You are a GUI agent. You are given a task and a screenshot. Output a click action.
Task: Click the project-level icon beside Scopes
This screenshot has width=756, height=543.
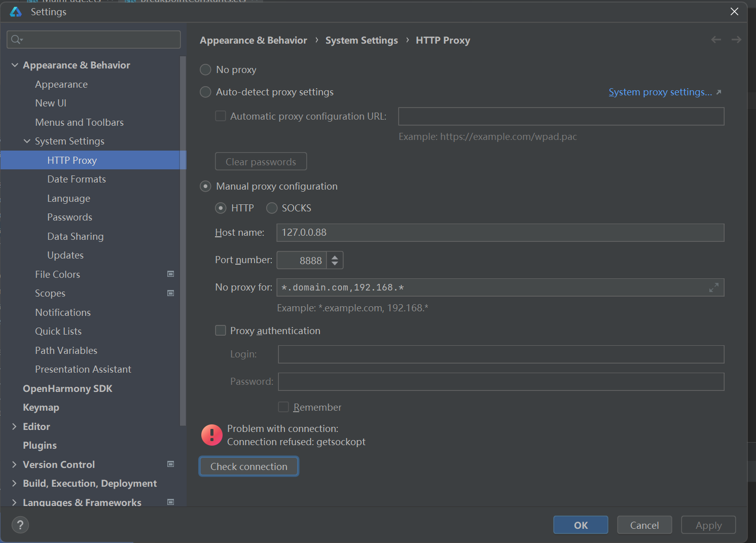click(x=171, y=293)
